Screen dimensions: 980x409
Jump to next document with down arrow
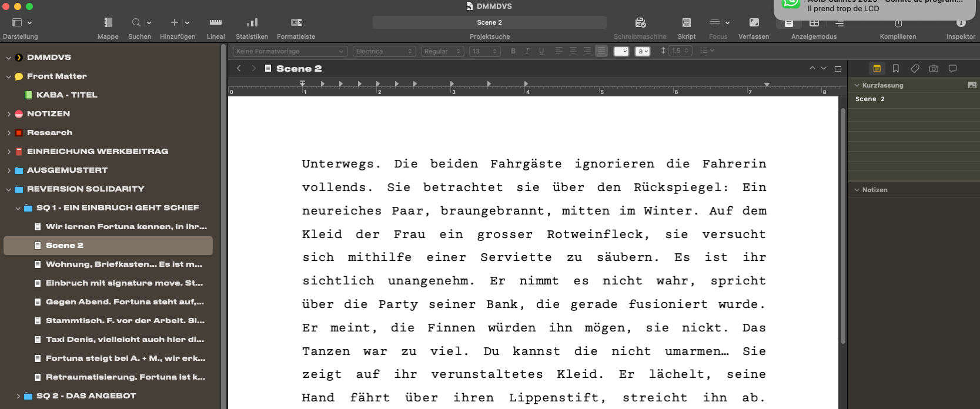coord(824,68)
